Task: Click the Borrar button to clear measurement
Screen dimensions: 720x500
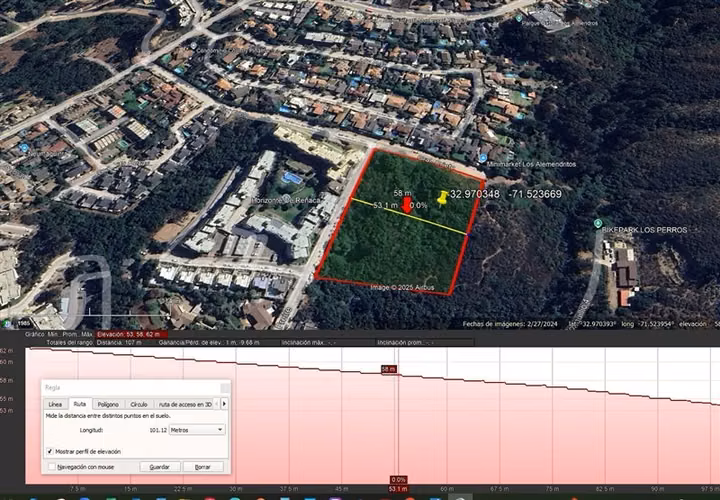Action: click(202, 466)
